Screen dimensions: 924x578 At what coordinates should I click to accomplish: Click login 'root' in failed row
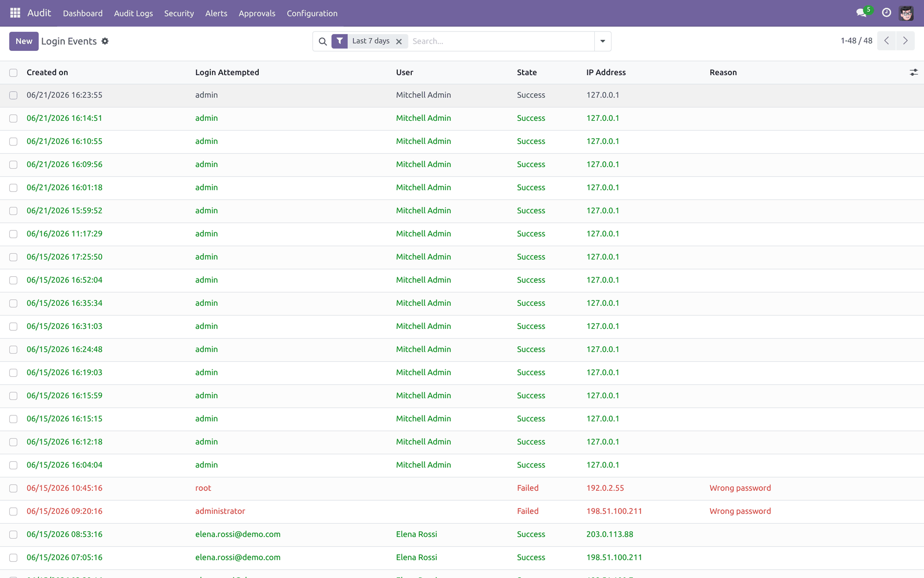[x=203, y=488]
